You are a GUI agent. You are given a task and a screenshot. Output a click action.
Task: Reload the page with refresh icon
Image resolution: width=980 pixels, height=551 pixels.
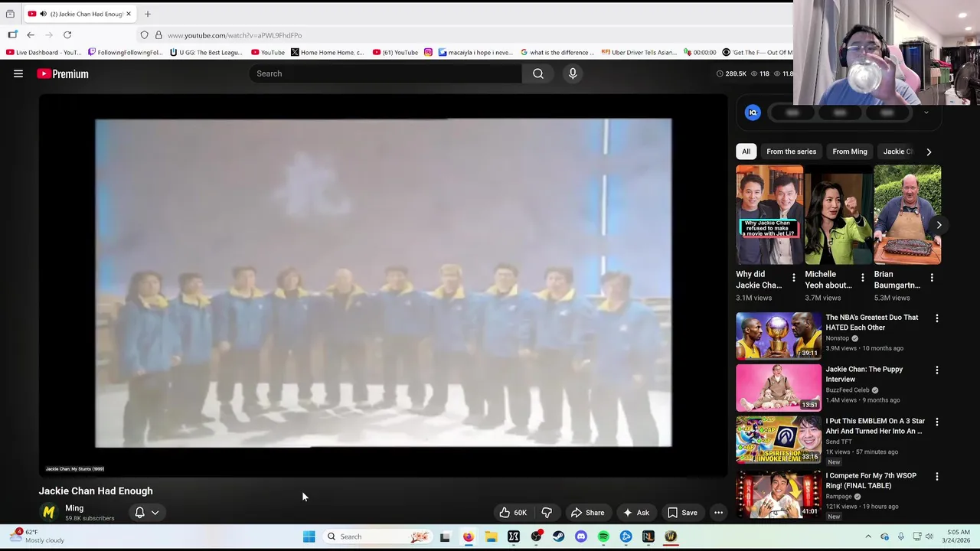[67, 35]
